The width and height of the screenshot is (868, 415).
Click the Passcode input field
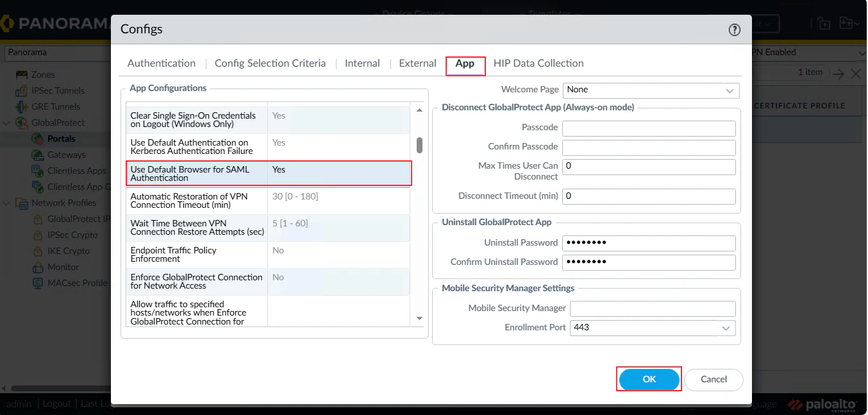pos(649,128)
